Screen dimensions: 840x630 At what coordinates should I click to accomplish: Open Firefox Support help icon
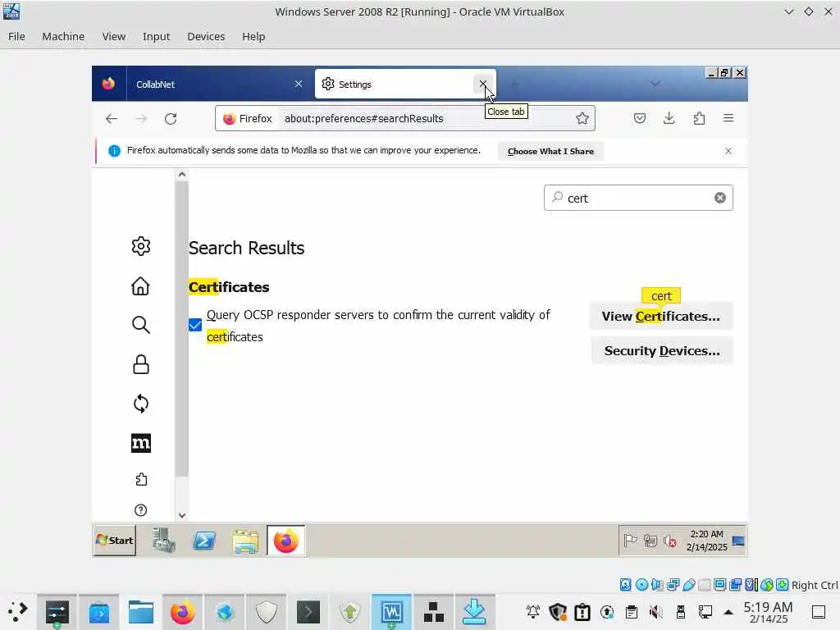click(141, 510)
